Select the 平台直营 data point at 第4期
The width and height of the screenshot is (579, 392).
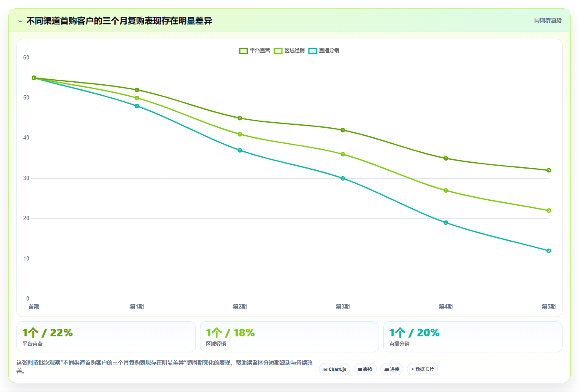446,158
